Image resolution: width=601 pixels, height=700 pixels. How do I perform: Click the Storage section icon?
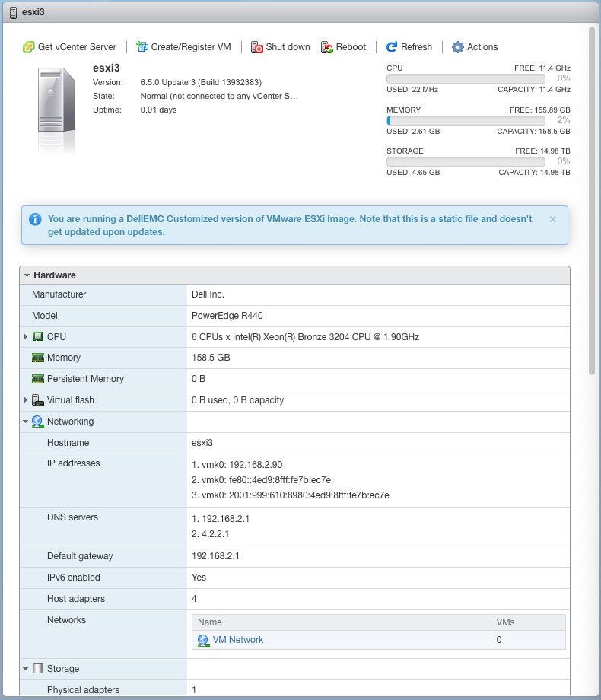coord(38,668)
